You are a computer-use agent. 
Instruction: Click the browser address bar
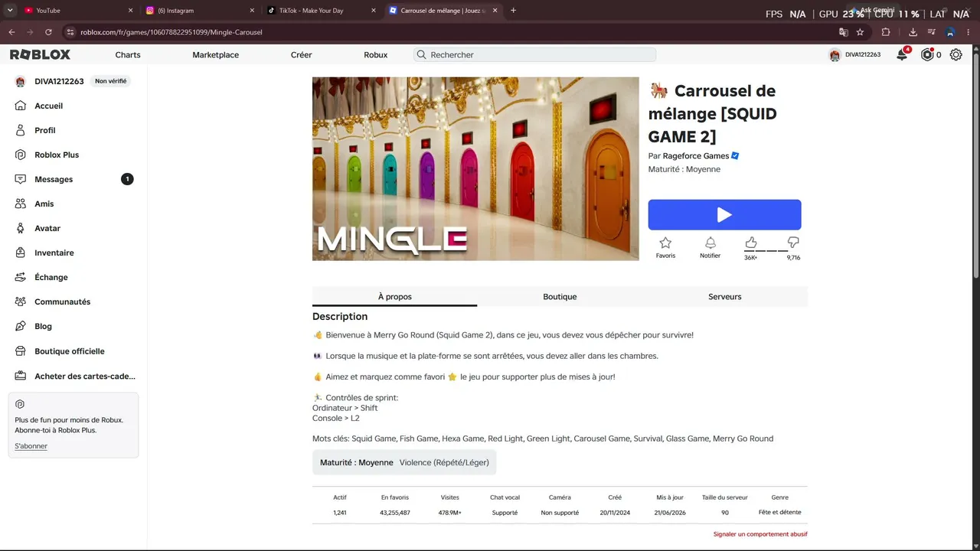coord(452,32)
